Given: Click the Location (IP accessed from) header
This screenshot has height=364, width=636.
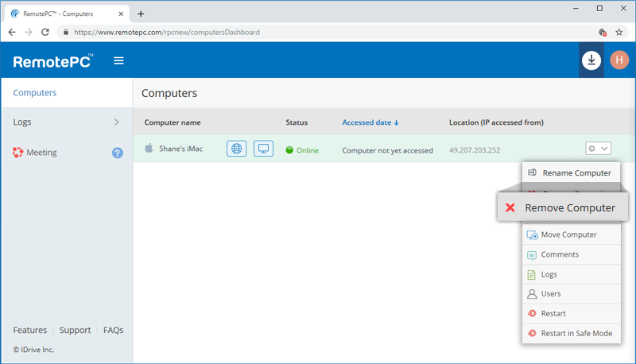Looking at the screenshot, I should coord(496,122).
